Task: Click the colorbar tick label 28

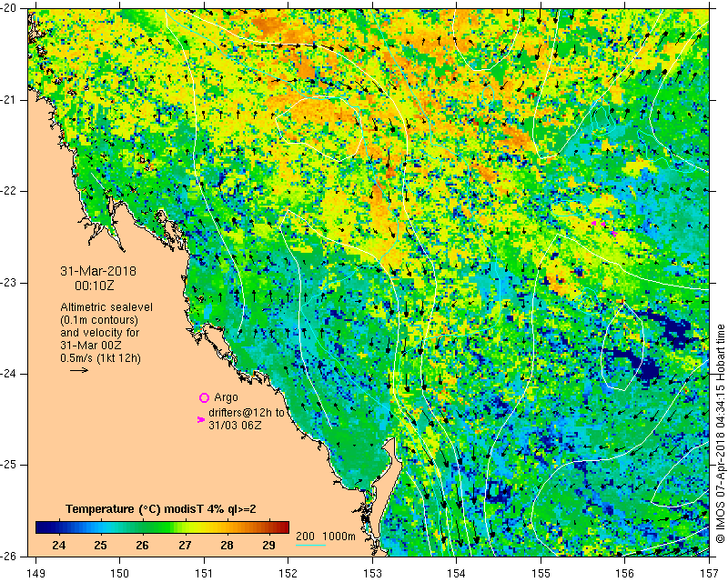Action: pyautogui.click(x=227, y=545)
